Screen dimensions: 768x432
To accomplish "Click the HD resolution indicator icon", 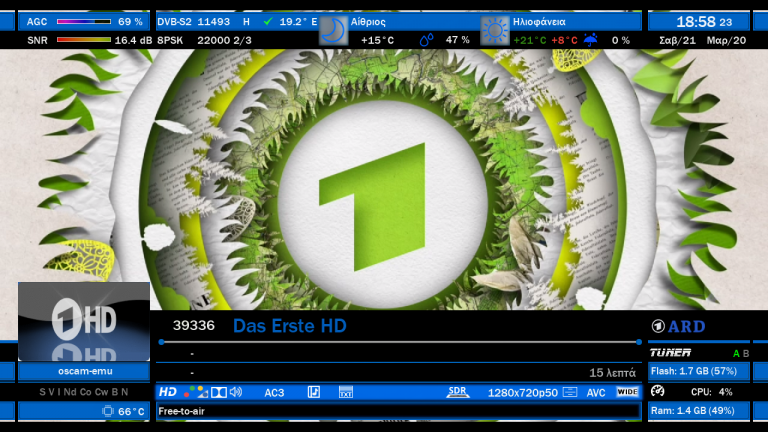I will (168, 392).
